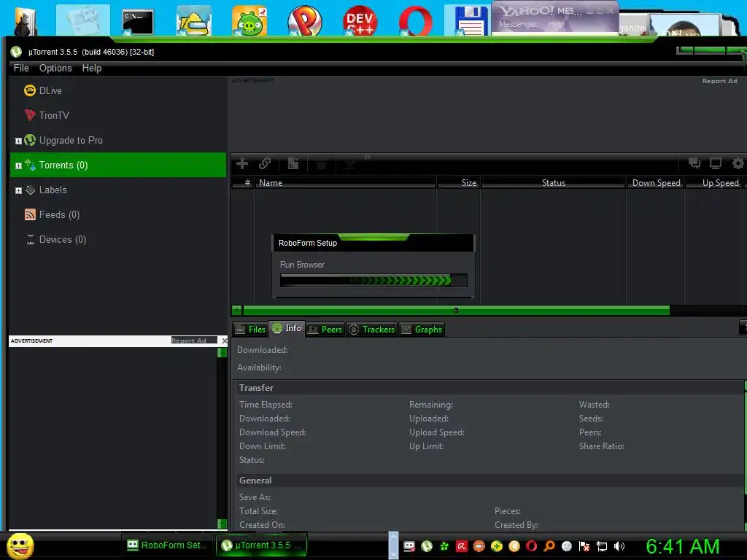Viewport: 747px width, 560px height.
Task: Open the floppy disk notepad desktop icon
Action: click(471, 21)
